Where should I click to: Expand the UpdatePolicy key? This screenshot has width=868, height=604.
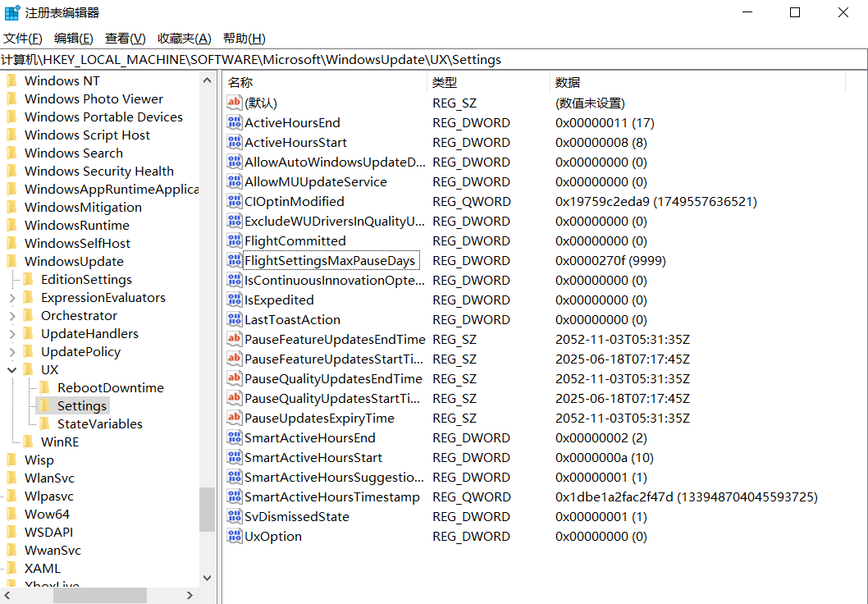pos(12,352)
